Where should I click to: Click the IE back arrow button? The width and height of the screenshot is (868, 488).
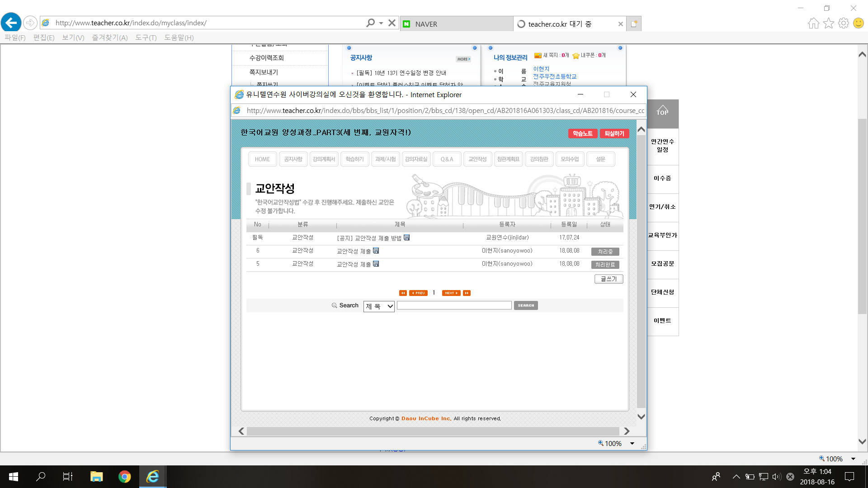click(x=11, y=23)
